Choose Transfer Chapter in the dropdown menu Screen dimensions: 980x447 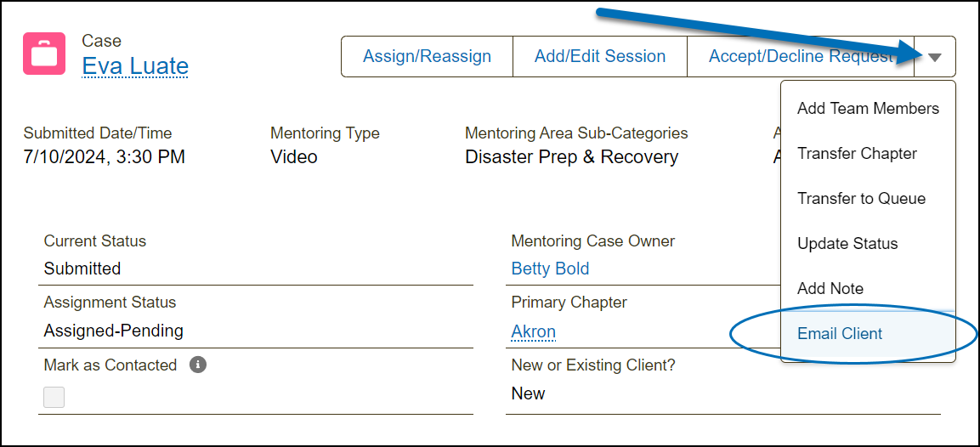[x=857, y=154]
